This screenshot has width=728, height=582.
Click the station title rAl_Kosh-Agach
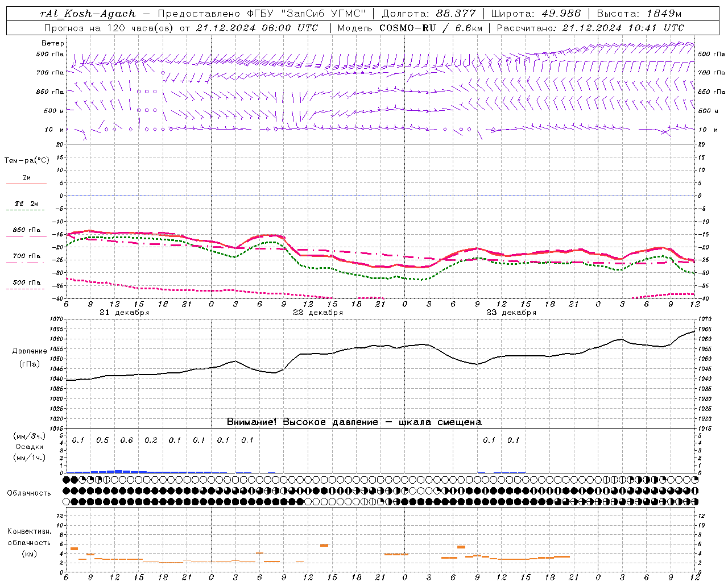coord(88,14)
